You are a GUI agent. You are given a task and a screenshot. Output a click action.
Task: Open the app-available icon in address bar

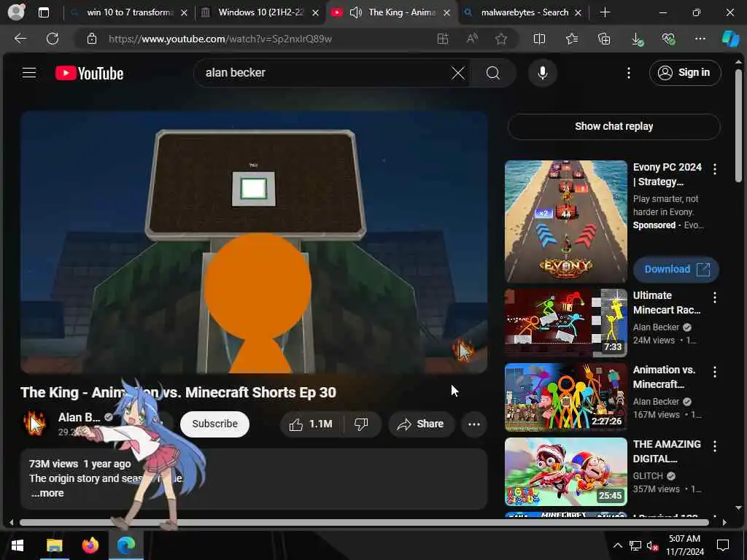(x=443, y=39)
